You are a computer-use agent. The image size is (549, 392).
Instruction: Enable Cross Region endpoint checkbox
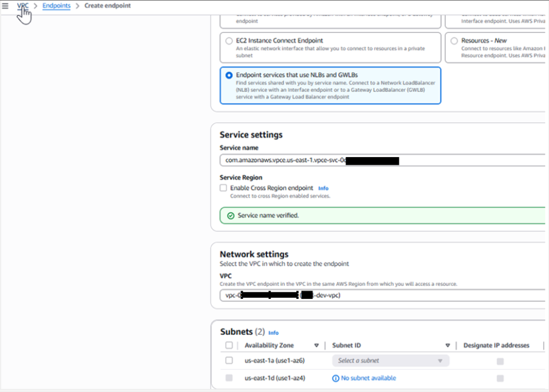[223, 188]
